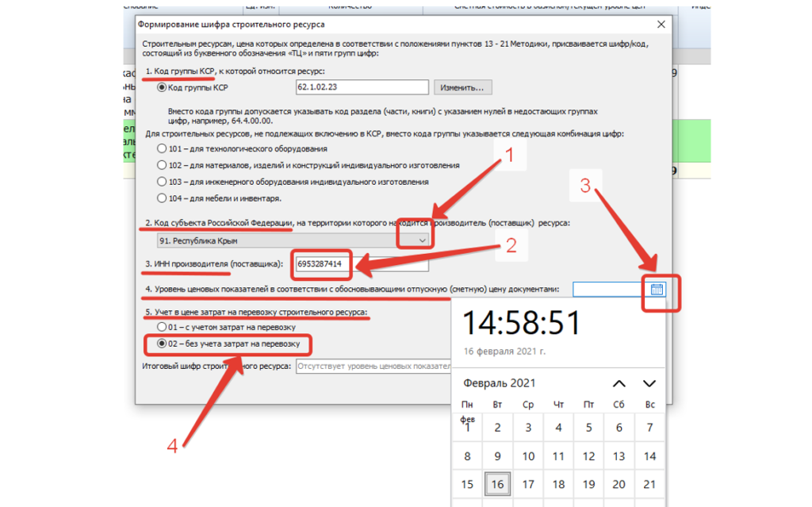
Task: Close the cipher formation dialog
Action: click(661, 25)
